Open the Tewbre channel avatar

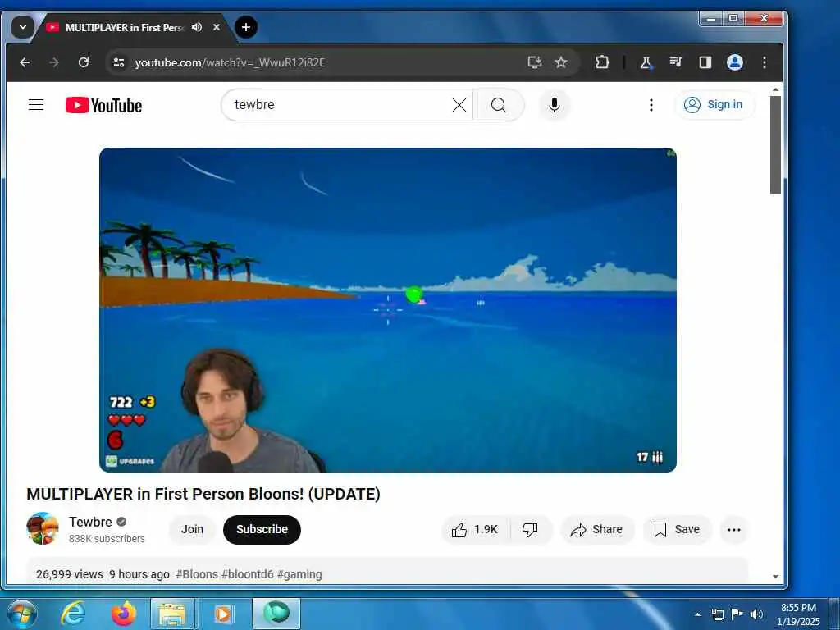[x=43, y=529]
